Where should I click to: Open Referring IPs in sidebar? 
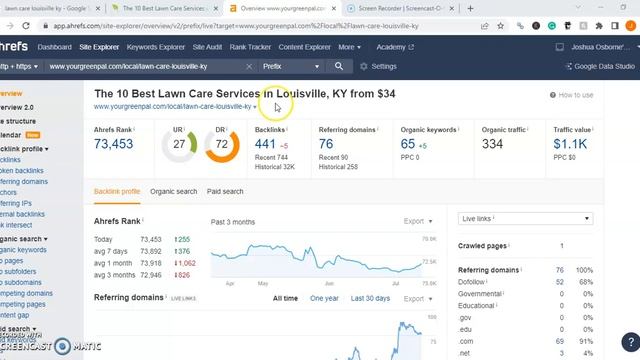tap(16, 203)
